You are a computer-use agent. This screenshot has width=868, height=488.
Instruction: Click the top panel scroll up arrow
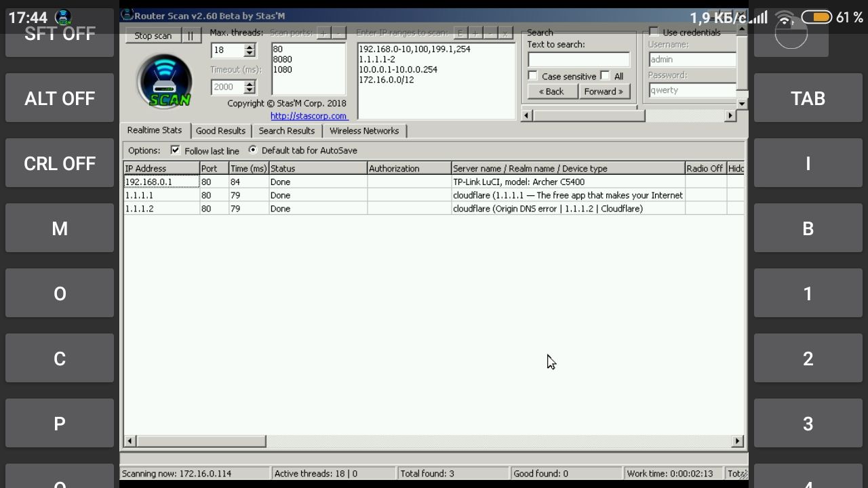(x=743, y=28)
